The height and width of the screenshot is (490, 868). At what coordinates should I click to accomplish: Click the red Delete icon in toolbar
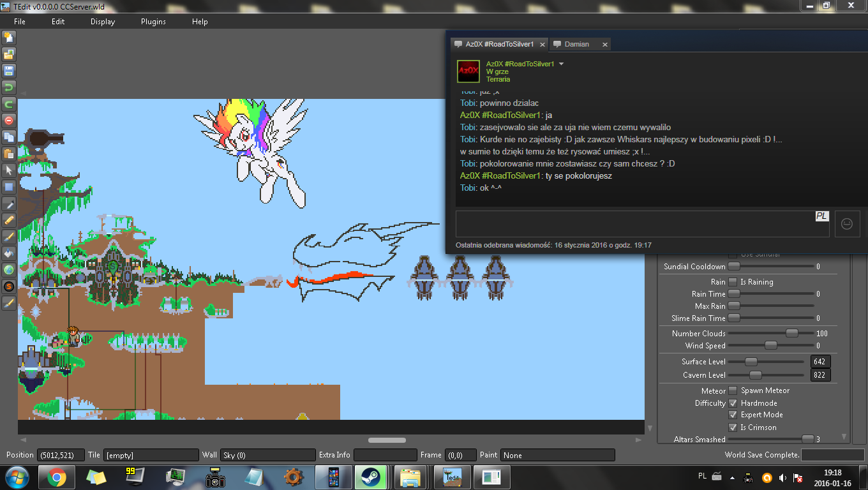(x=9, y=120)
